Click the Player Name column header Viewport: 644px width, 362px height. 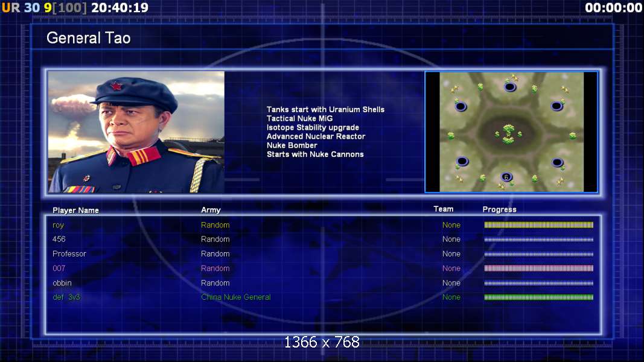[75, 210]
